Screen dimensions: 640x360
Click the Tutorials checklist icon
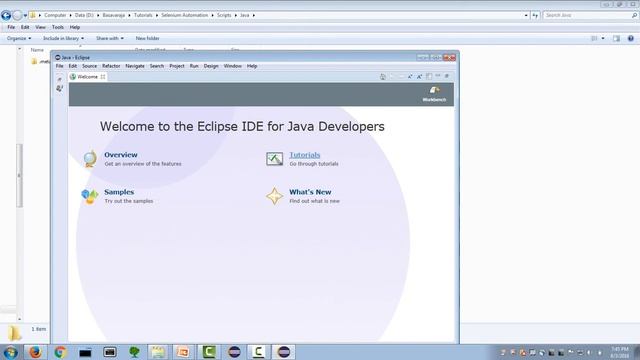pos(274,159)
